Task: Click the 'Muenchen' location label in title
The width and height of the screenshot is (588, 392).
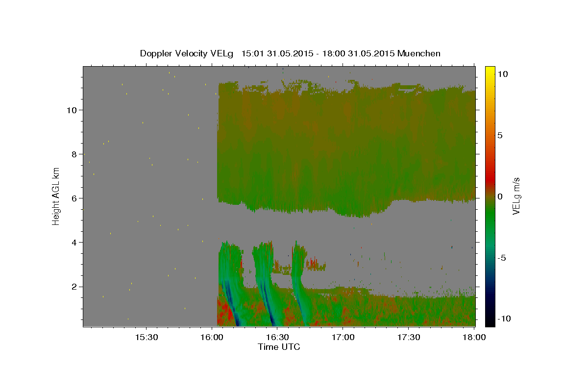Action: pos(419,53)
